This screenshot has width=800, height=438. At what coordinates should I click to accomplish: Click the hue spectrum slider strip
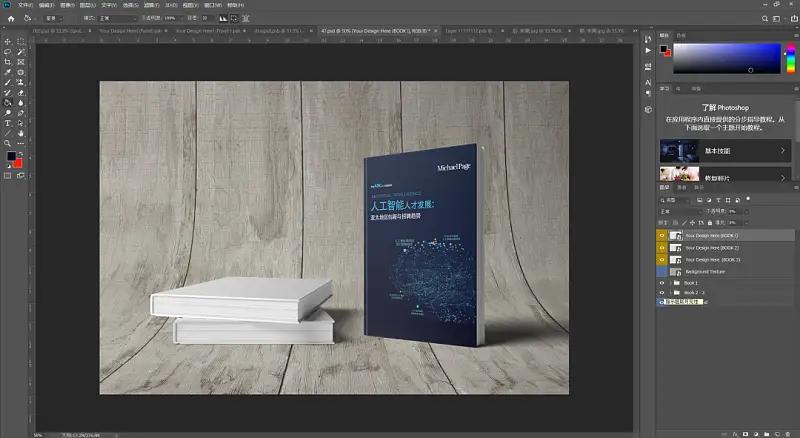coord(790,59)
